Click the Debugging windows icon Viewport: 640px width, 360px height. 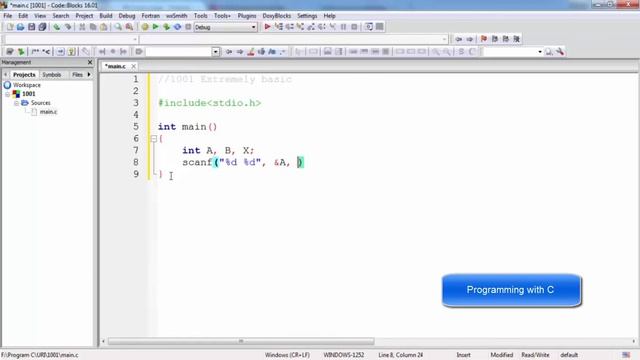369,27
